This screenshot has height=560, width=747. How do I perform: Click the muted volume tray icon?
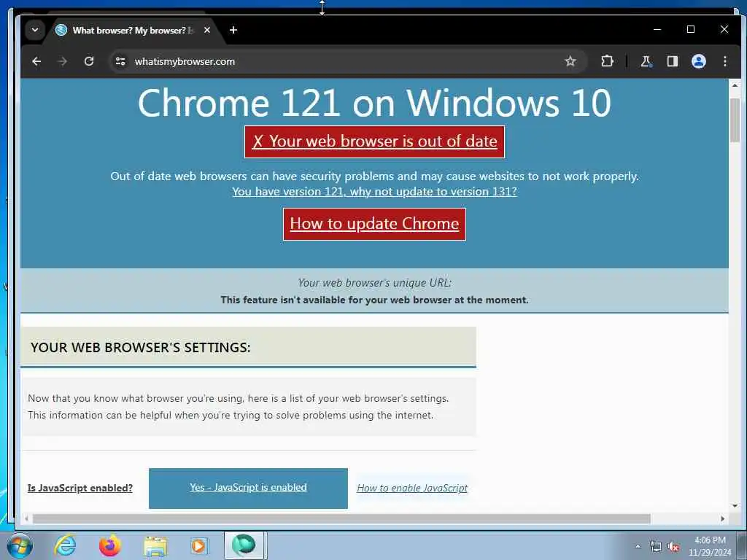tap(673, 547)
